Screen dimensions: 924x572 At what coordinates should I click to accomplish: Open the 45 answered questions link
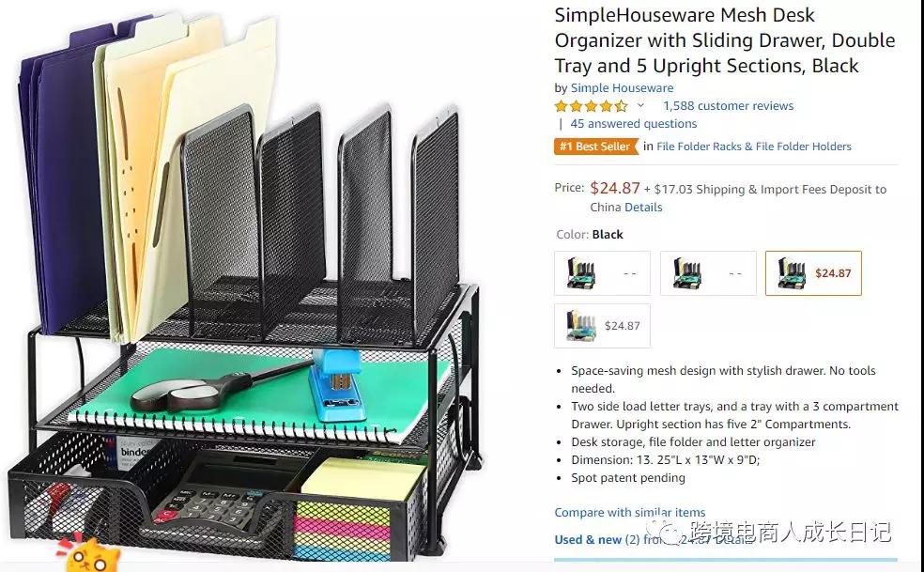(634, 124)
